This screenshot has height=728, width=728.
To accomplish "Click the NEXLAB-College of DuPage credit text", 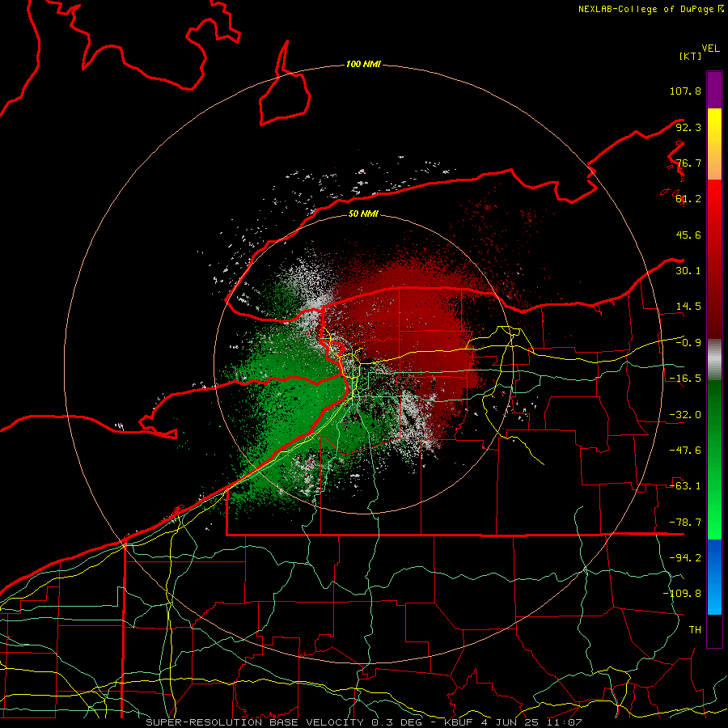I will pos(650,9).
